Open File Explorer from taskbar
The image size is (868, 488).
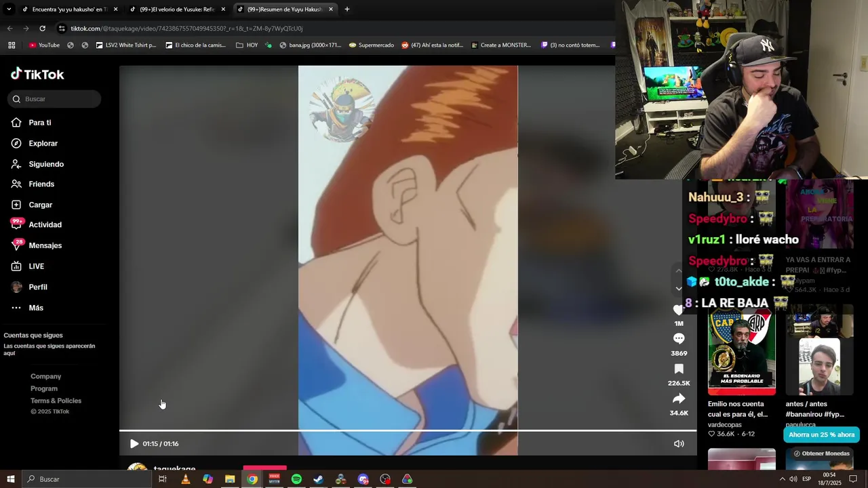(230, 479)
